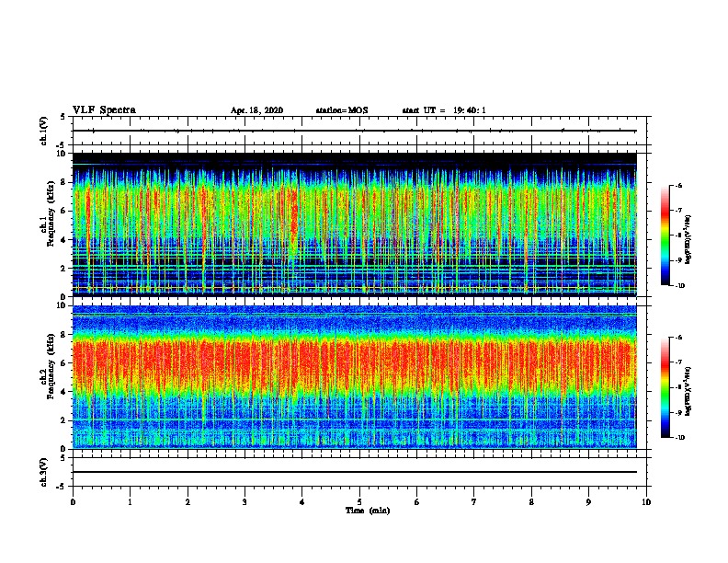This screenshot has width=728, height=563.
Task: Click the time axis tick label "5"
Action: (359, 502)
